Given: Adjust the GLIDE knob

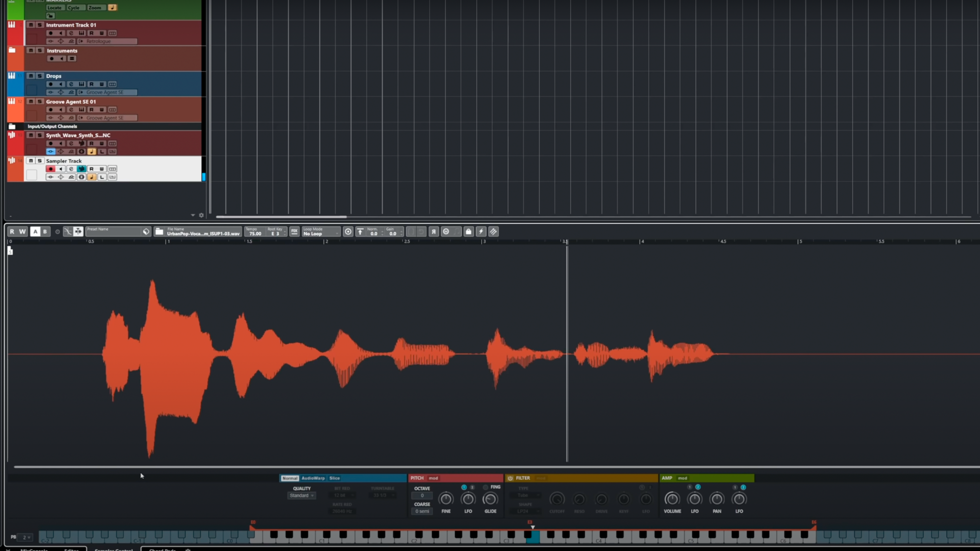Looking at the screenshot, I should click(490, 499).
